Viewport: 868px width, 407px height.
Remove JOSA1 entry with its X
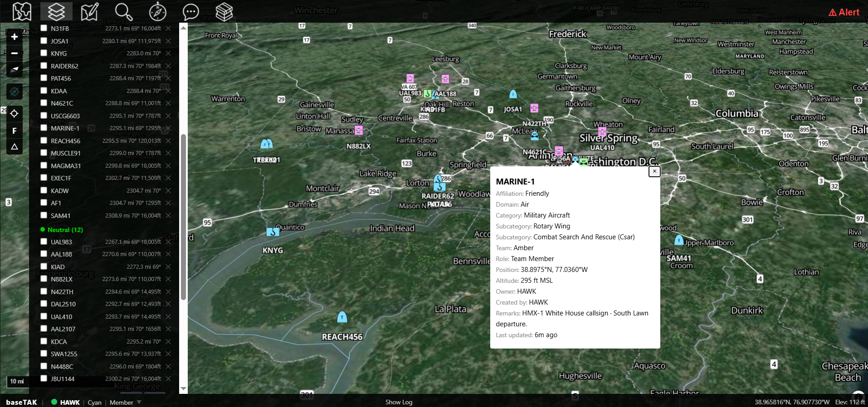(x=168, y=41)
